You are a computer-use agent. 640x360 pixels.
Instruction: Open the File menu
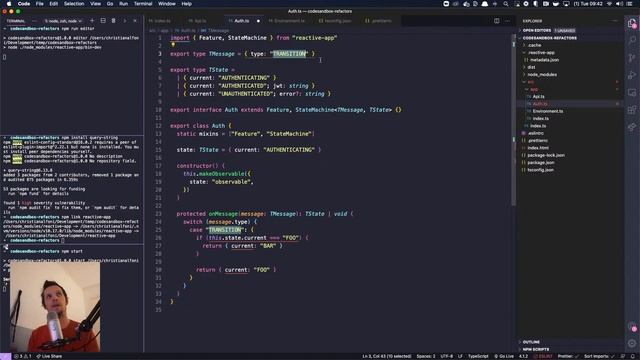point(40,4)
